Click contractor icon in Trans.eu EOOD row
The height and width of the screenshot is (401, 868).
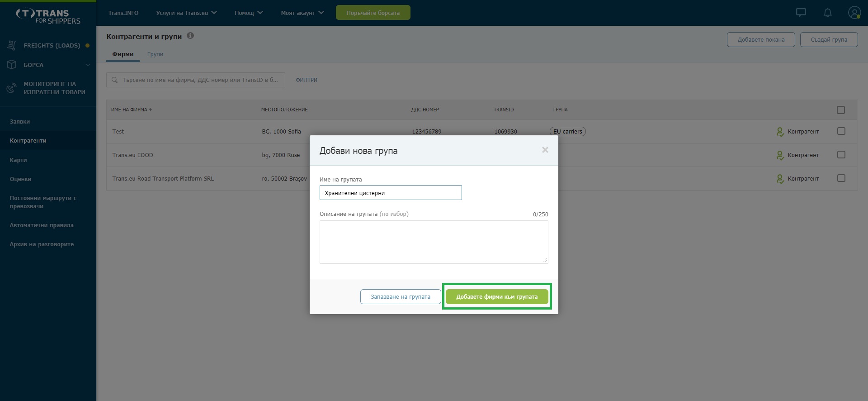[780, 155]
